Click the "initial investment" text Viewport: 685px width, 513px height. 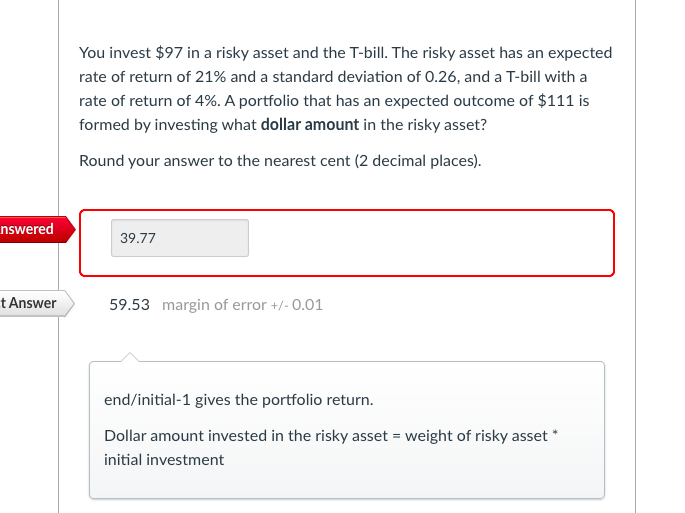[164, 460]
